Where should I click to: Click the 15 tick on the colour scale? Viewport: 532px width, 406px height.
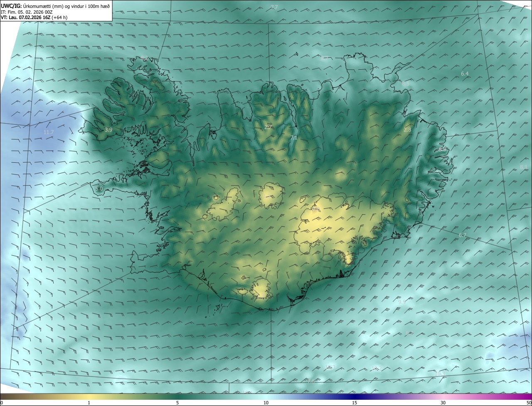355,403
